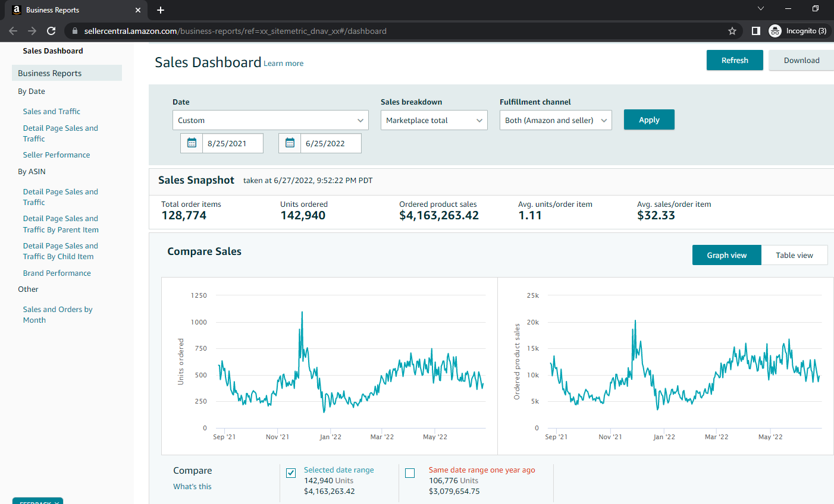Screen dimensions: 834x504
Task: Open Sales and Traffic report
Action: pyautogui.click(x=52, y=112)
